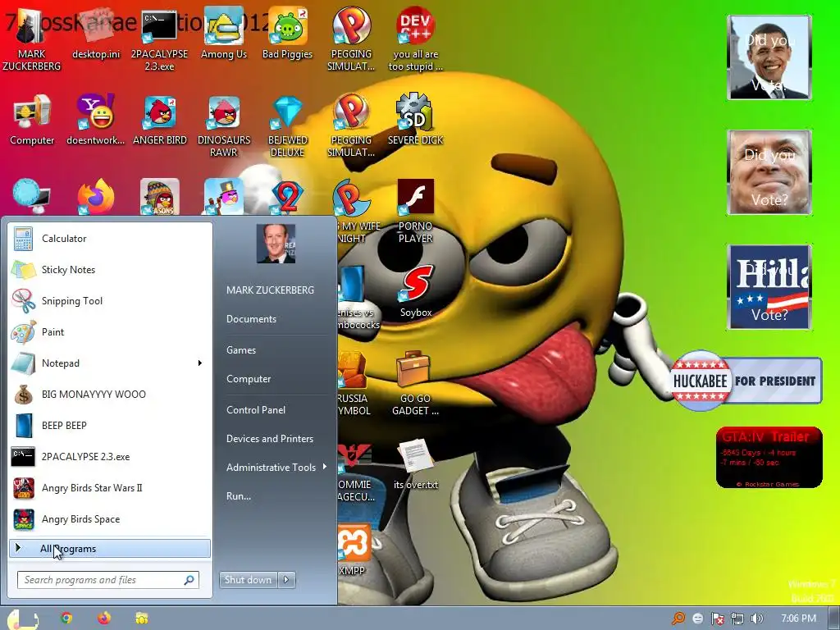The height and width of the screenshot is (630, 840).
Task: Launch BEEP BEEP from the Start menu
Action: point(110,426)
